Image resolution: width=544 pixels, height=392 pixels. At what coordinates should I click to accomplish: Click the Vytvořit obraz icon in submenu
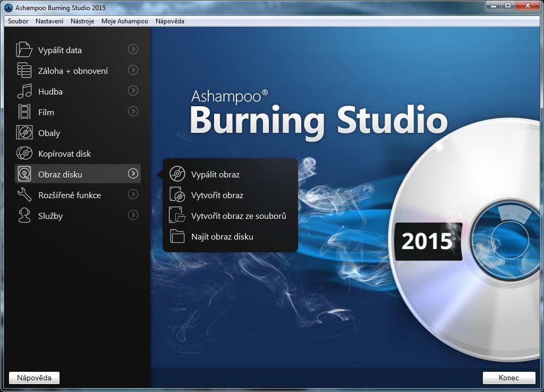tap(177, 194)
